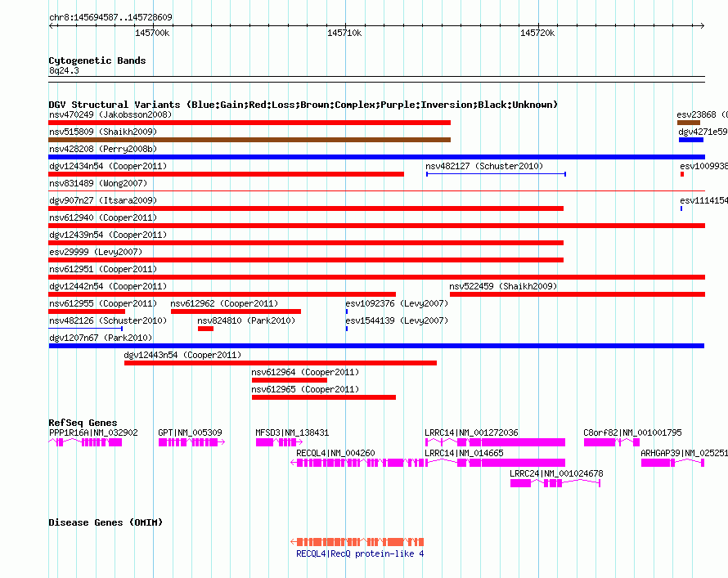Click the nsv482127 (Schuster2010) variant label
Viewport: 728px width, 578px height.
(x=484, y=166)
